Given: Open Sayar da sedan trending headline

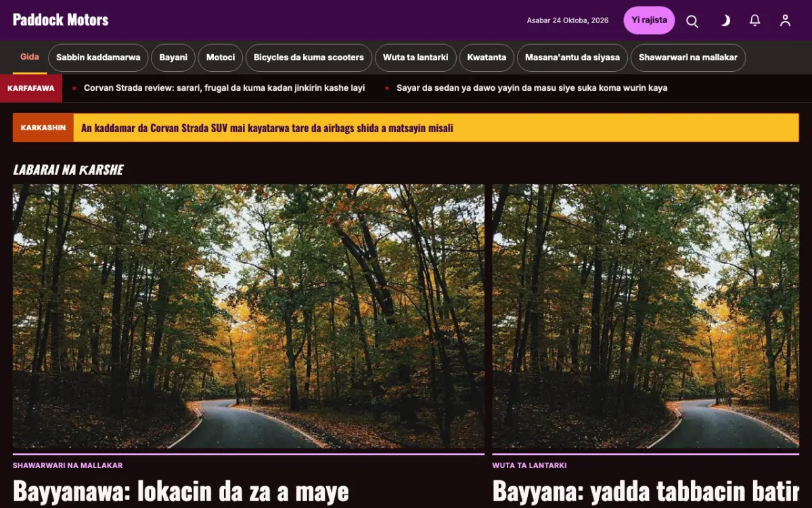Looking at the screenshot, I should [532, 88].
